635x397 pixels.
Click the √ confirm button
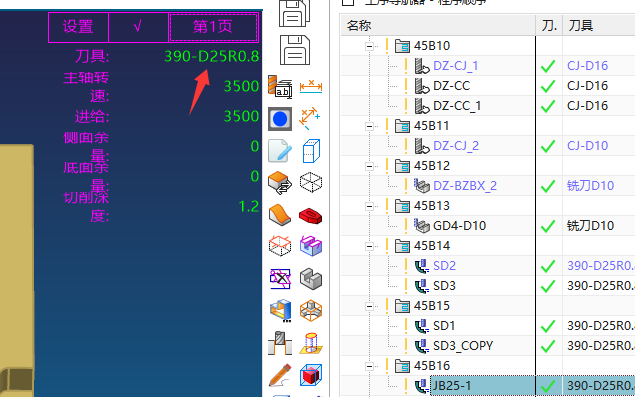(138, 27)
